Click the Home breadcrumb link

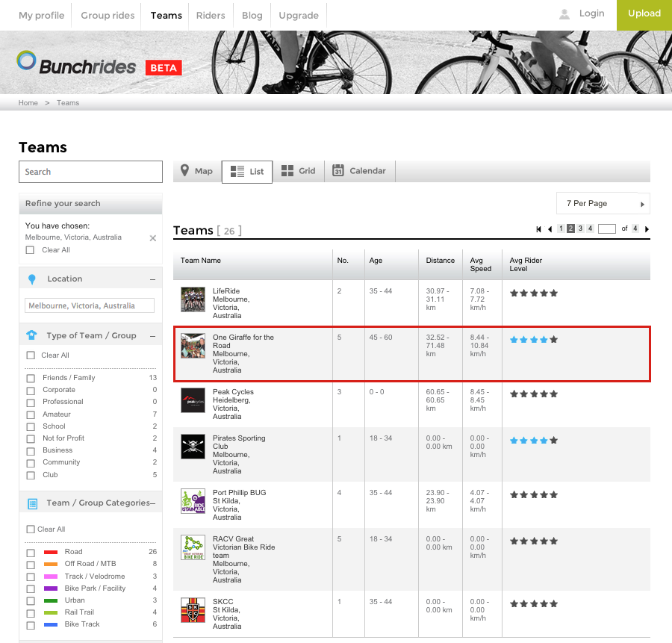pyautogui.click(x=28, y=103)
